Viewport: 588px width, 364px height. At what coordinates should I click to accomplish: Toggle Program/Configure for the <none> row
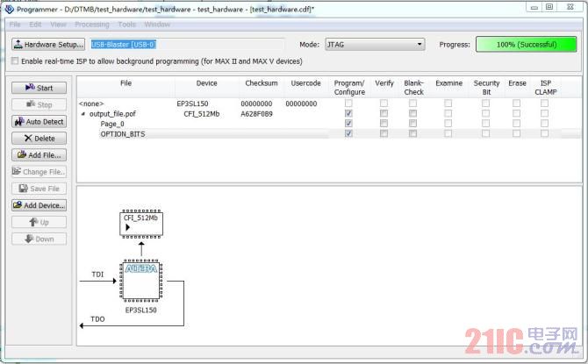348,103
